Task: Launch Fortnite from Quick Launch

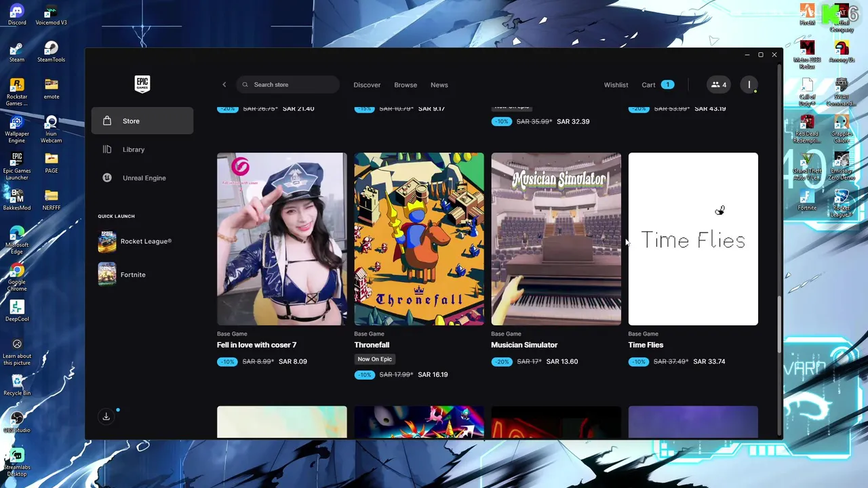Action: pyautogui.click(x=142, y=274)
